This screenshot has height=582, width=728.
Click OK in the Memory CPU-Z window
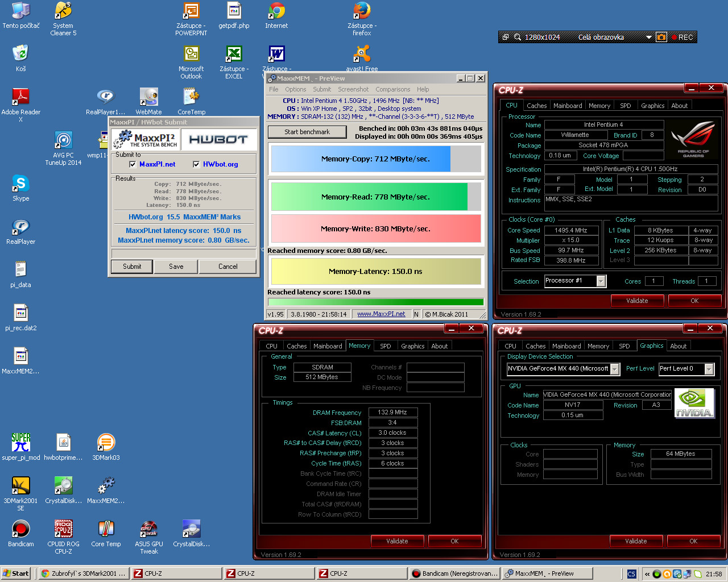(454, 541)
